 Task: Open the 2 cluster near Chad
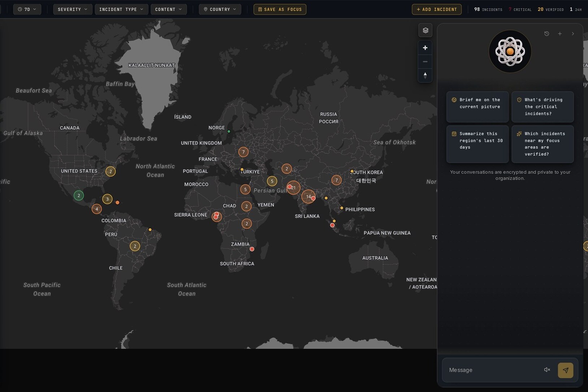point(246,206)
